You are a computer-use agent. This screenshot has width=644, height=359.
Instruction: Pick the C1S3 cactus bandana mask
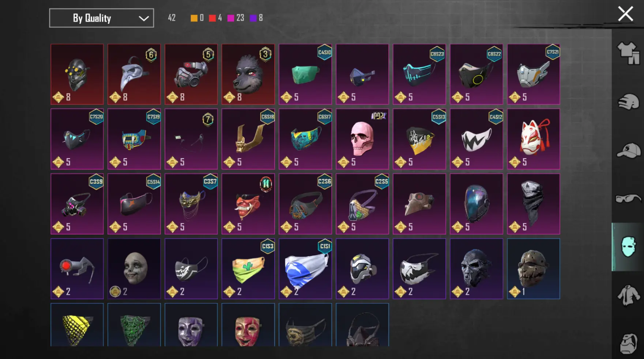point(248,269)
